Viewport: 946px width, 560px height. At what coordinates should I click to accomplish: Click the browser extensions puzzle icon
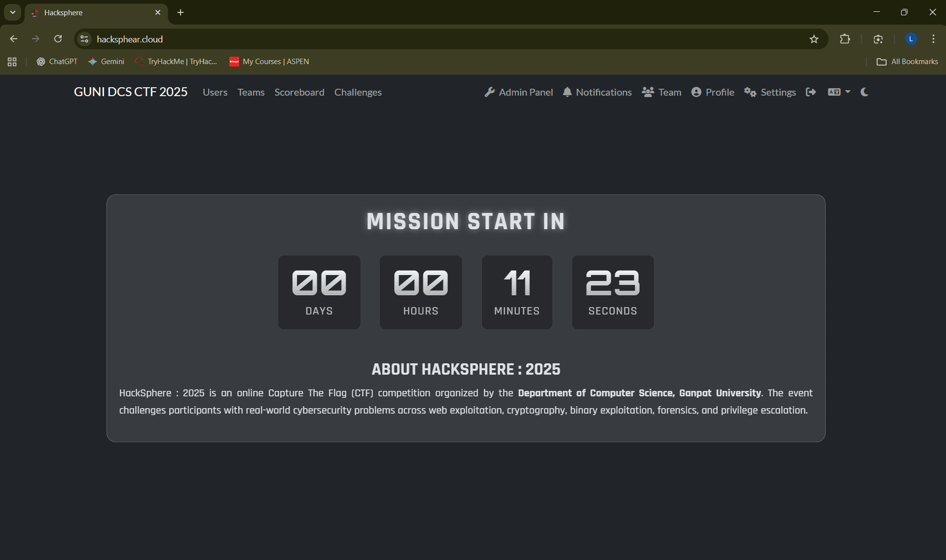(x=845, y=39)
